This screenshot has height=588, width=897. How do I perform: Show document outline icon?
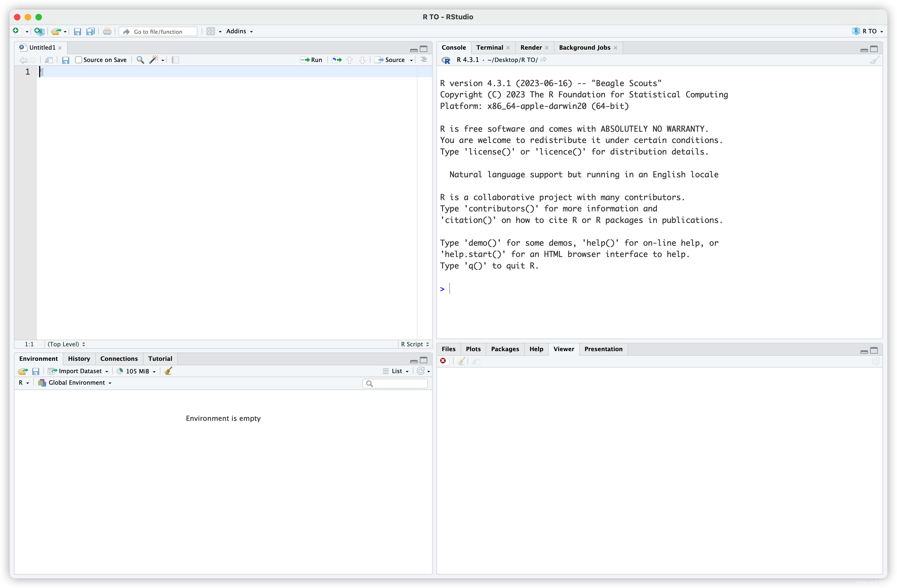point(424,60)
